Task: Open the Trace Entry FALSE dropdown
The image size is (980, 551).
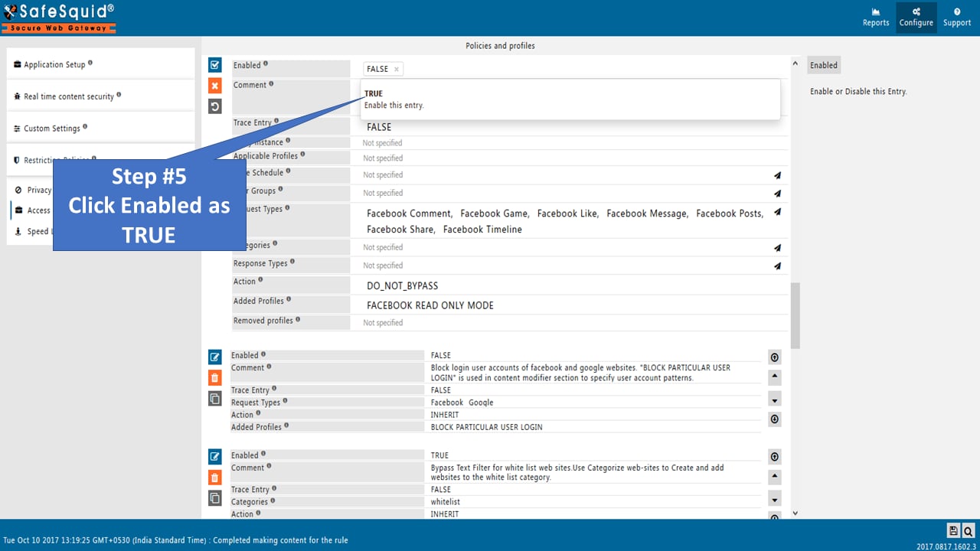Action: click(574, 127)
